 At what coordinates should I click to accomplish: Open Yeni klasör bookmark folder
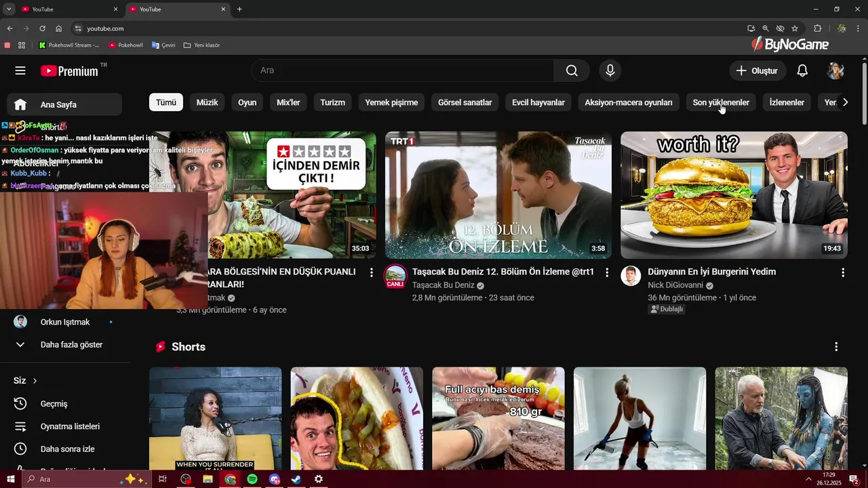click(201, 45)
